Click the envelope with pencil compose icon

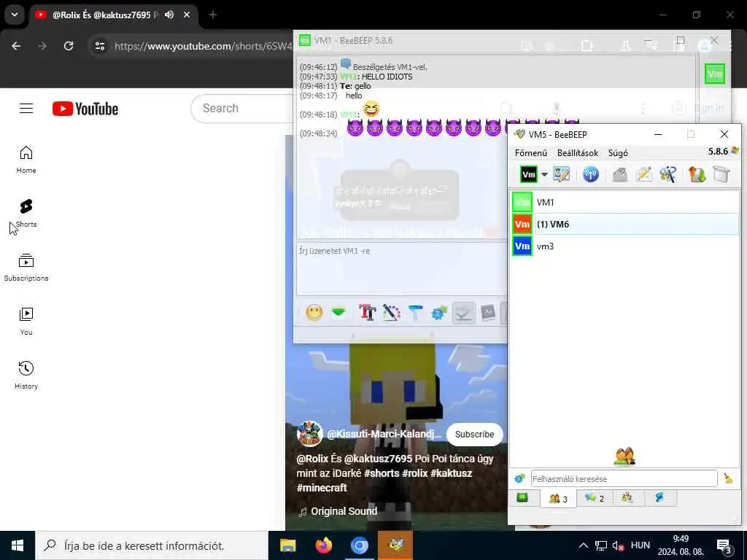643,174
